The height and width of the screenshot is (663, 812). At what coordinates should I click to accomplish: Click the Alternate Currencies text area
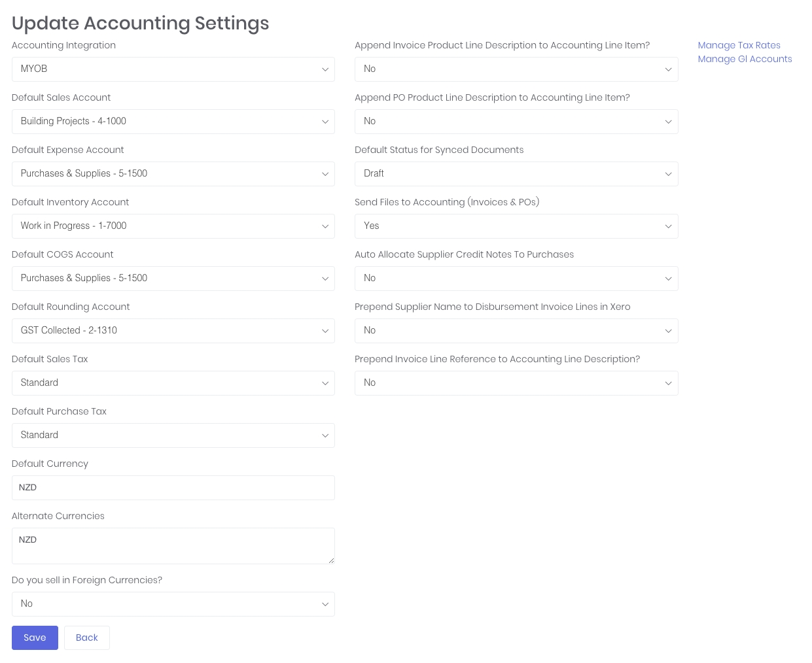click(x=173, y=545)
